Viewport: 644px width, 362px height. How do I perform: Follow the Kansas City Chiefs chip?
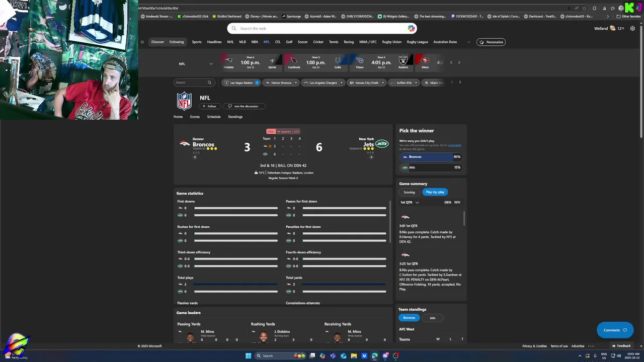[383, 82]
